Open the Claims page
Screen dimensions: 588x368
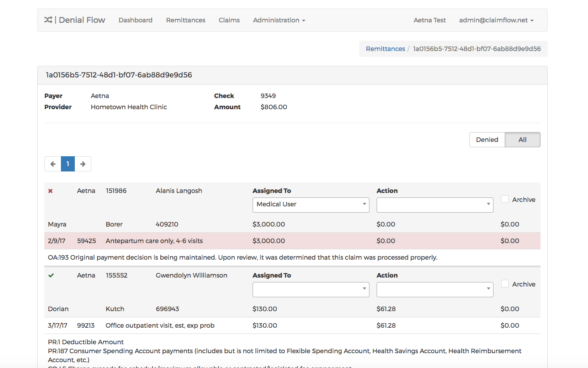[x=229, y=20]
